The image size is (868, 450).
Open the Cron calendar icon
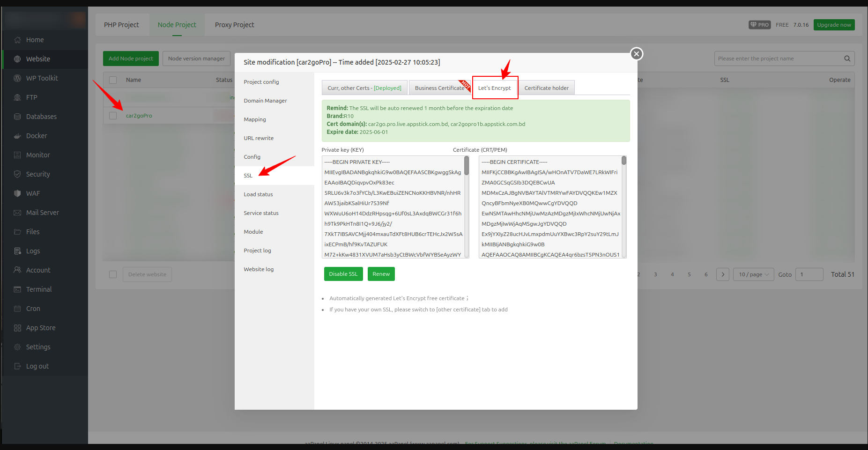17,309
